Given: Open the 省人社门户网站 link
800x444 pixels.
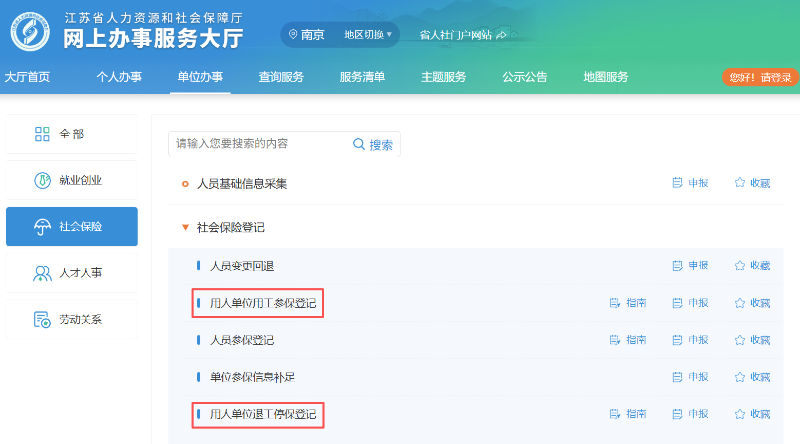Looking at the screenshot, I should pos(461,35).
